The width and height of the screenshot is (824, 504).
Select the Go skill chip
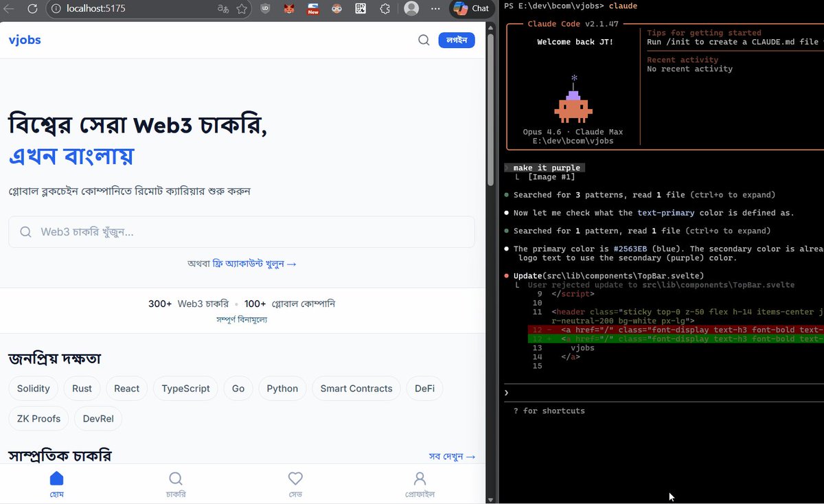tap(238, 389)
